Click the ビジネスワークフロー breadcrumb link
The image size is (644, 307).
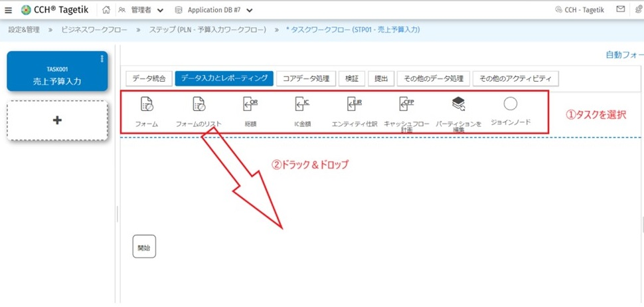coord(96,30)
